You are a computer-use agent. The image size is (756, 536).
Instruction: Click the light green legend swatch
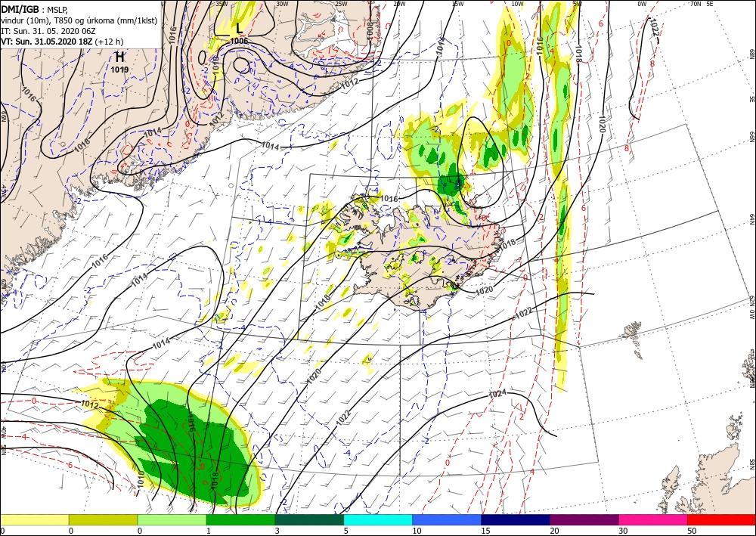(x=172, y=519)
